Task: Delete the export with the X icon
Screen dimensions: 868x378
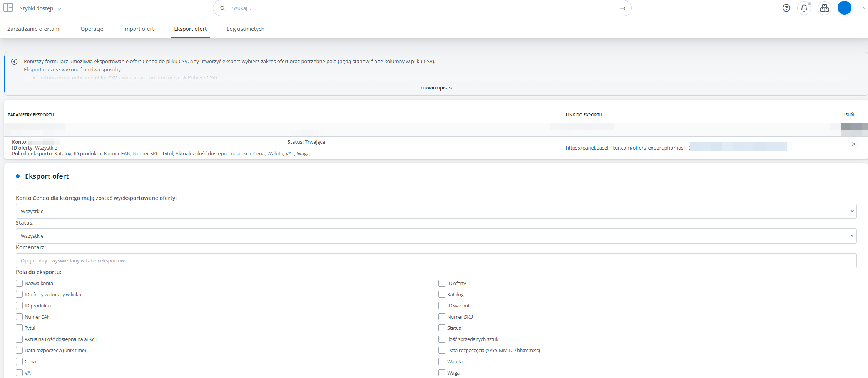Action: coord(853,144)
